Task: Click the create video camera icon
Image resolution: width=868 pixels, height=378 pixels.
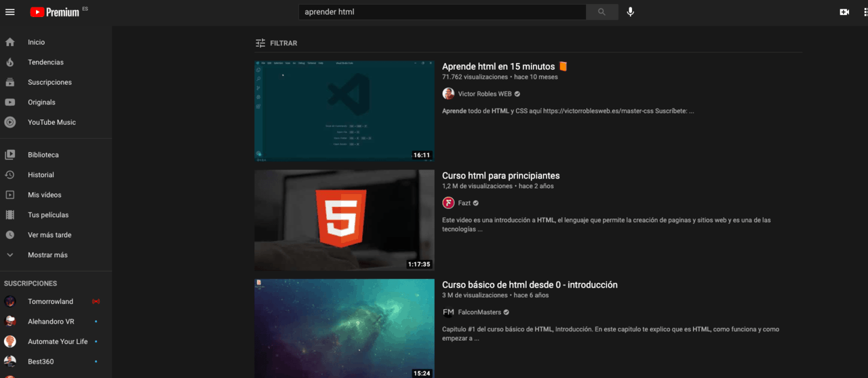Action: [844, 12]
